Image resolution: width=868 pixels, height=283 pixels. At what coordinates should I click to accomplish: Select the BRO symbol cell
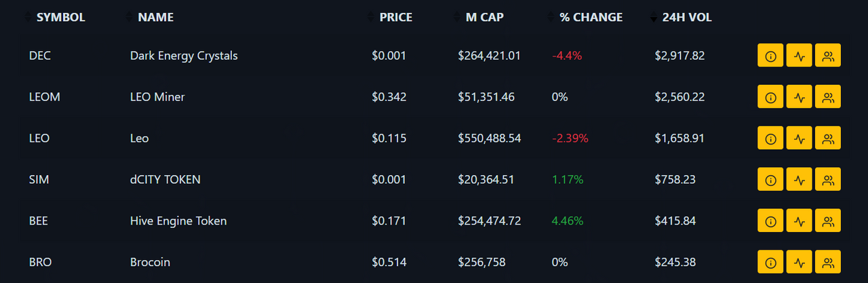[40, 262]
